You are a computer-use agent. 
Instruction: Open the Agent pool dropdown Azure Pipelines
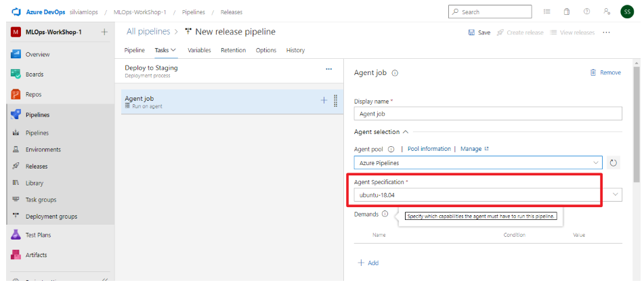(x=478, y=163)
